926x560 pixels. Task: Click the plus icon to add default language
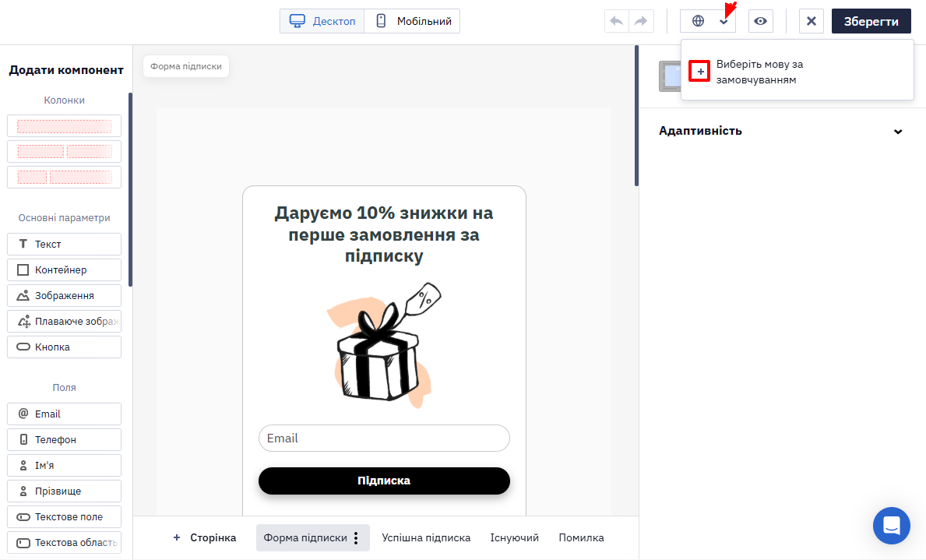[x=700, y=72]
